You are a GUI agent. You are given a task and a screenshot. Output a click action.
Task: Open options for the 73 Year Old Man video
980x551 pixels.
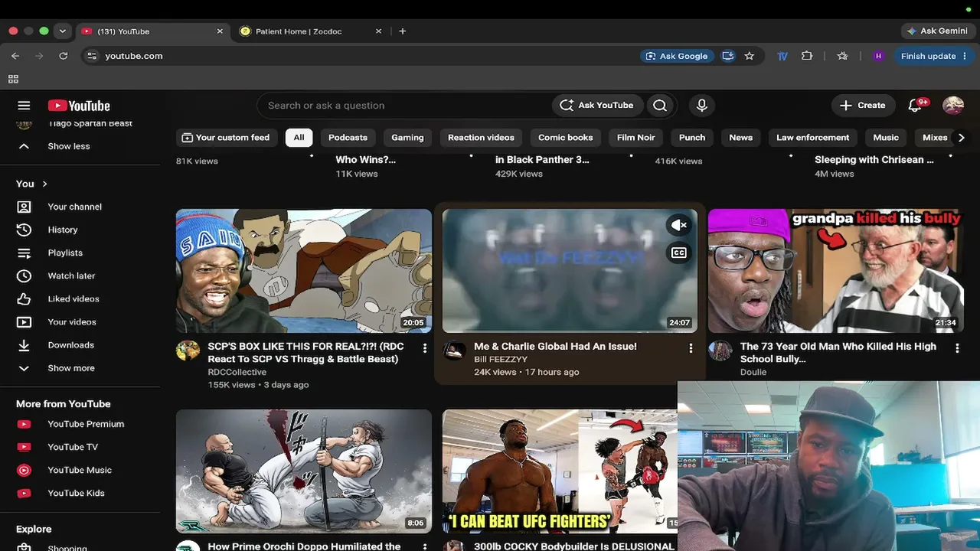[957, 348]
